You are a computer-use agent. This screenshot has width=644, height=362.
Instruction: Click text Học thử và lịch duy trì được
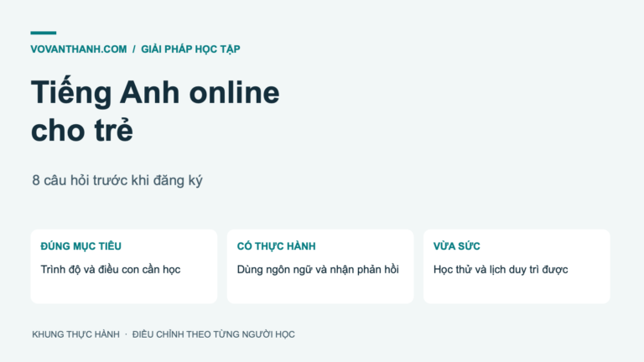coord(501,270)
